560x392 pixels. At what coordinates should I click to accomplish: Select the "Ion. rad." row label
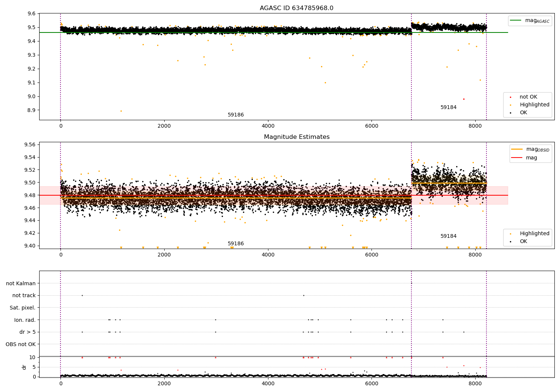pos(25,320)
